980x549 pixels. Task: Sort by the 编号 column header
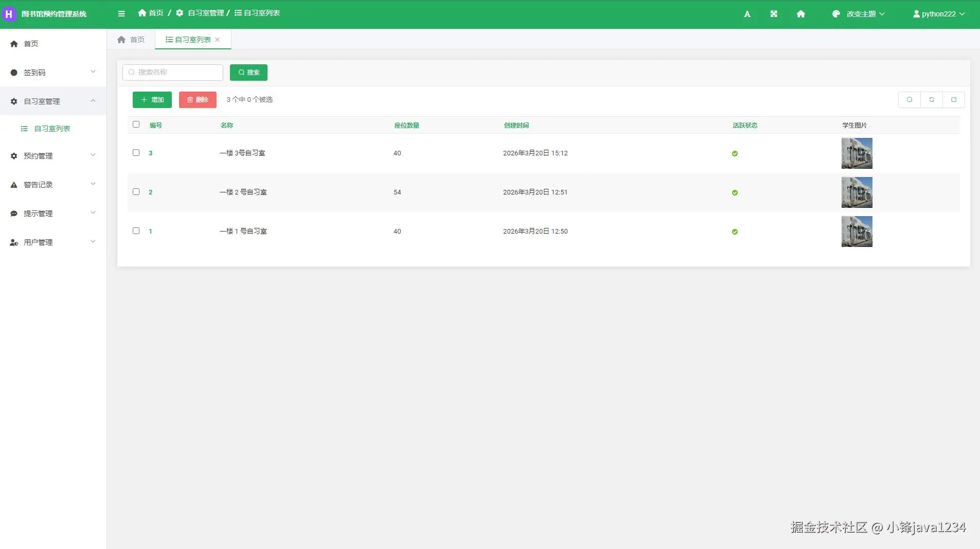[x=156, y=126]
